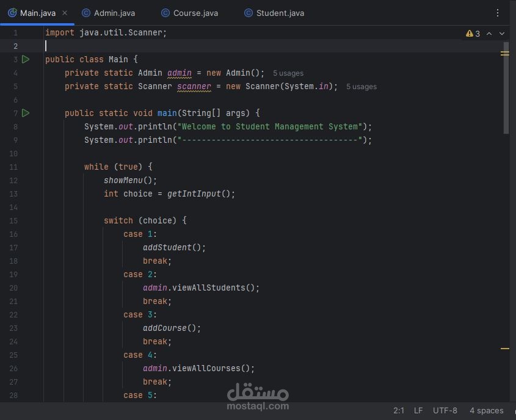Run main method via gutter arrow
Image resolution: width=516 pixels, height=420 pixels.
26,113
